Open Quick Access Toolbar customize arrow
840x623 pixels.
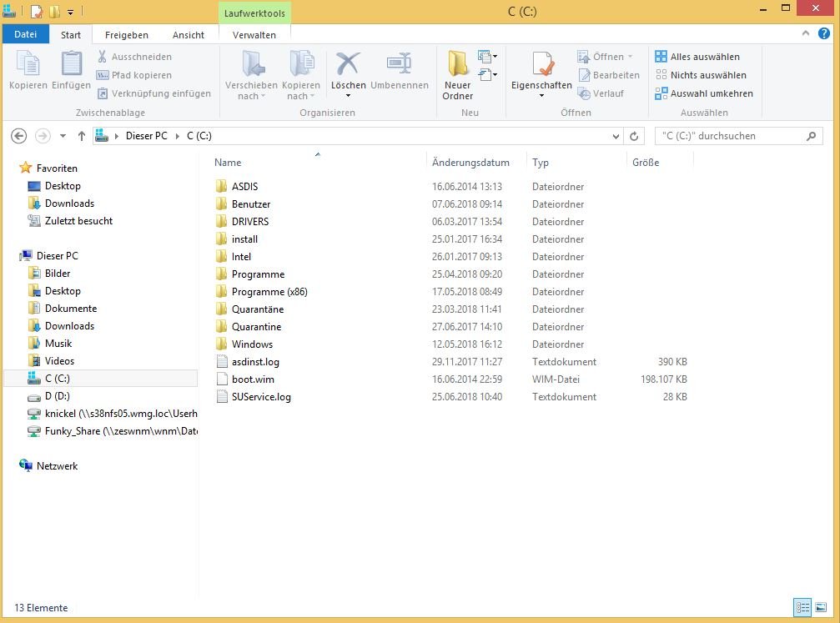click(x=70, y=11)
